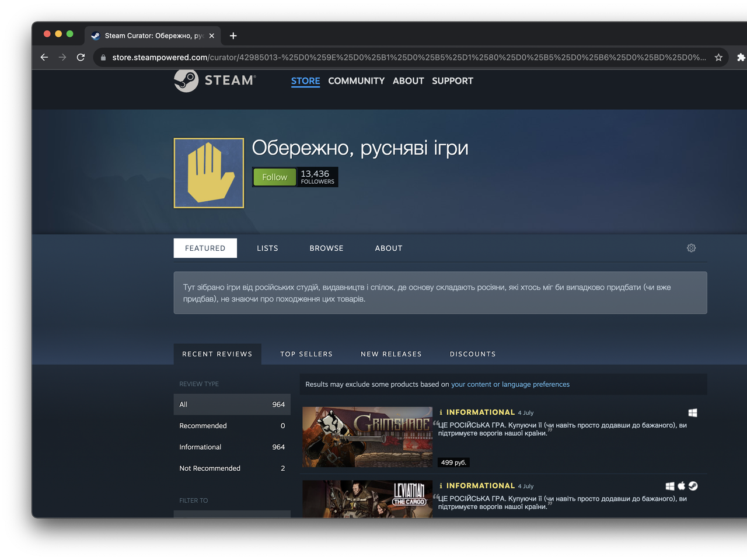Click the Leviathan review date 4 July
This screenshot has height=560, width=747.
tap(526, 487)
